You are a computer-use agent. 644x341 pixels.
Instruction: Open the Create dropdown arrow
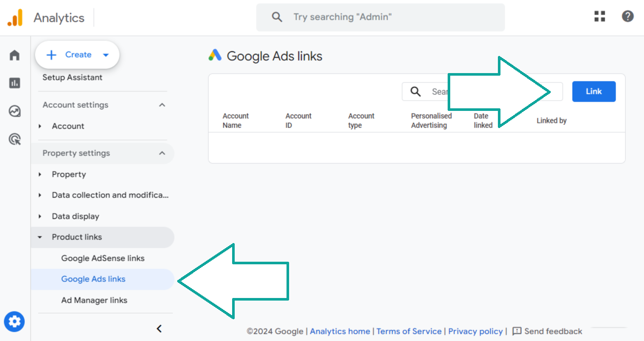[106, 55]
